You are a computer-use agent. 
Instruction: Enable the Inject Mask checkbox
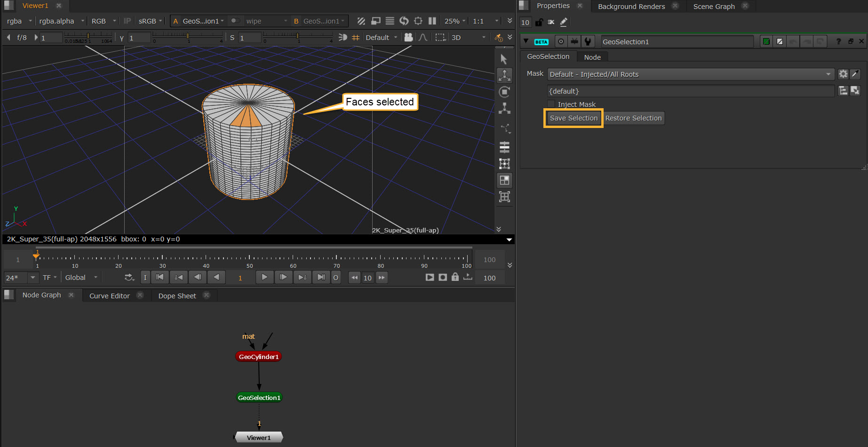click(x=551, y=104)
